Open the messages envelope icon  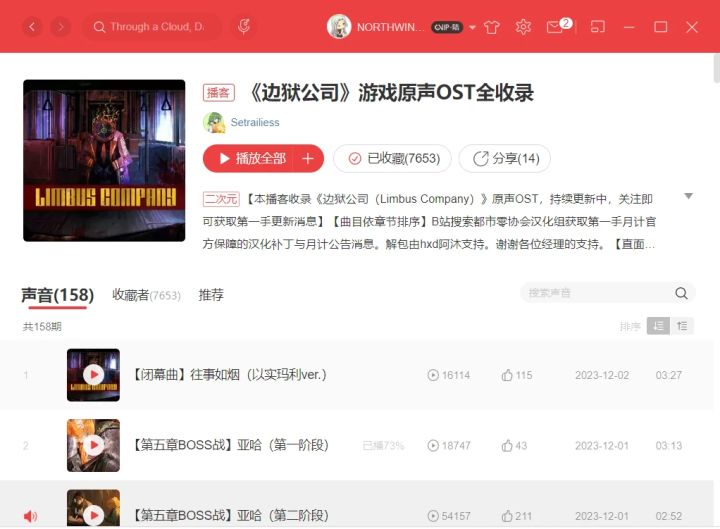[555, 27]
